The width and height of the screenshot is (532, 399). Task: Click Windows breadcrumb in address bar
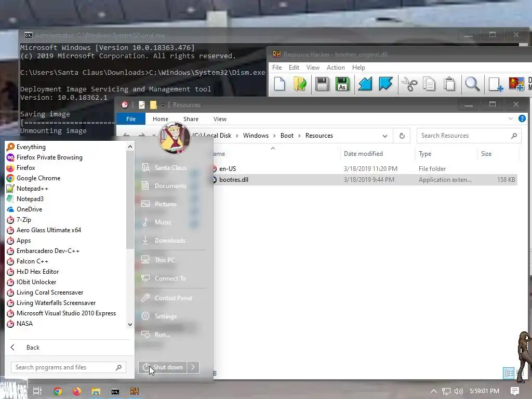[x=256, y=136]
